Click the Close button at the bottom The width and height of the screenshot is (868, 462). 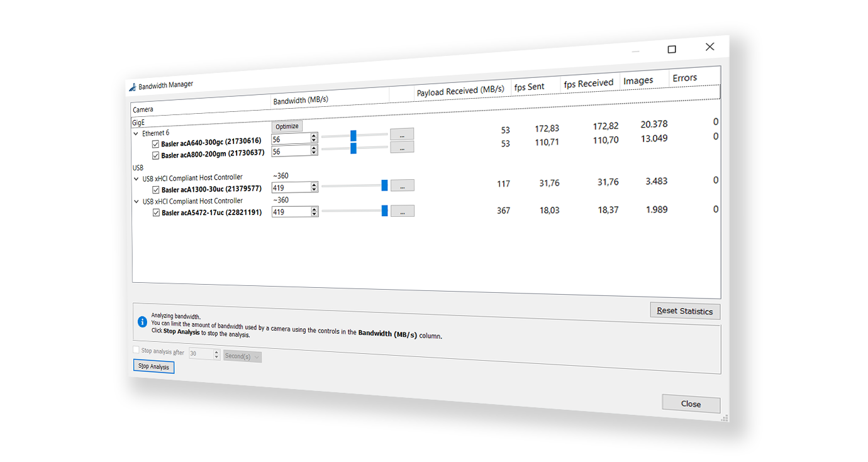(691, 404)
